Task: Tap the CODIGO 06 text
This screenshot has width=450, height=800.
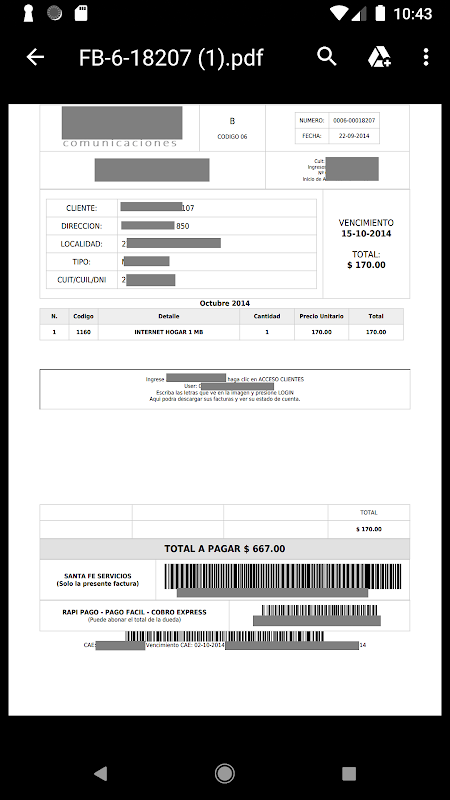Action: pos(232,137)
